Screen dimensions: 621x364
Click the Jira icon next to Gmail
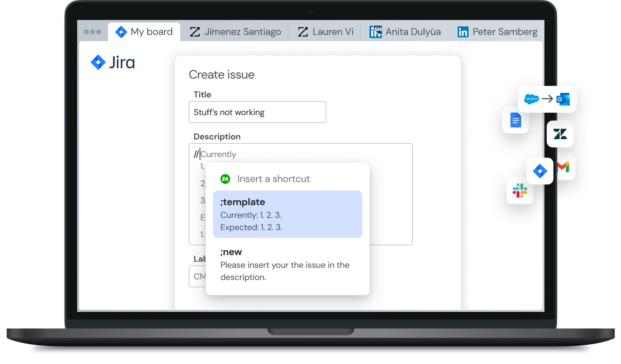540,171
